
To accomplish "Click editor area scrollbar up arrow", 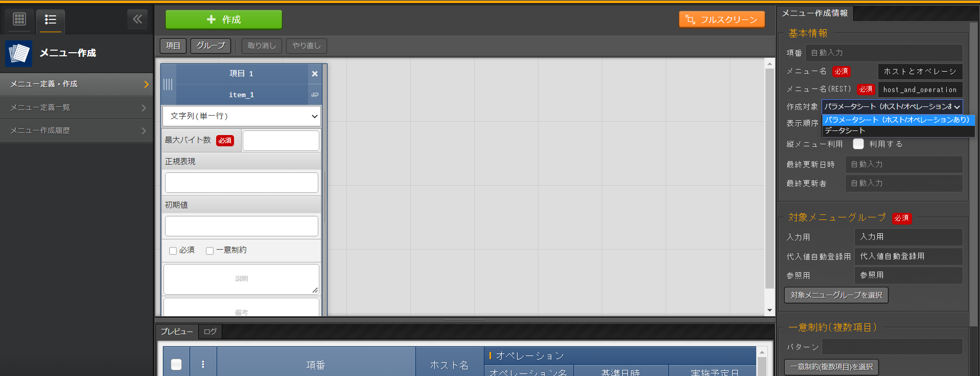I will click(x=769, y=64).
